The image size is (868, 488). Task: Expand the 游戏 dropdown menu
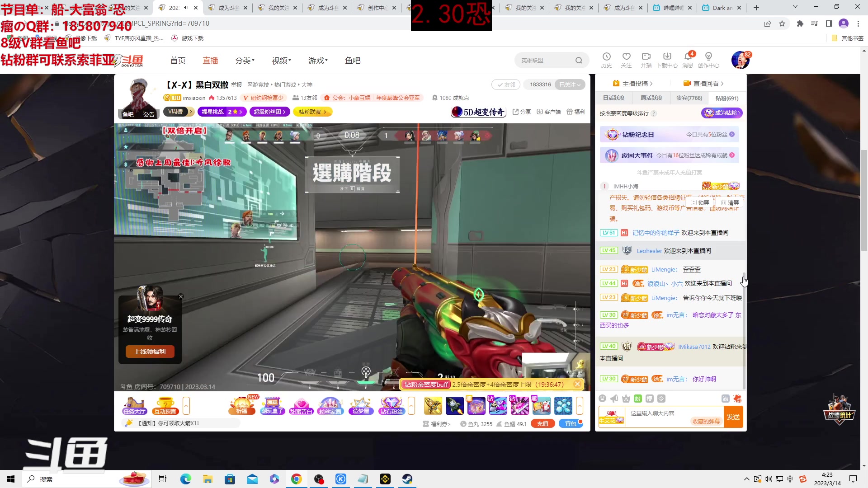pyautogui.click(x=318, y=60)
